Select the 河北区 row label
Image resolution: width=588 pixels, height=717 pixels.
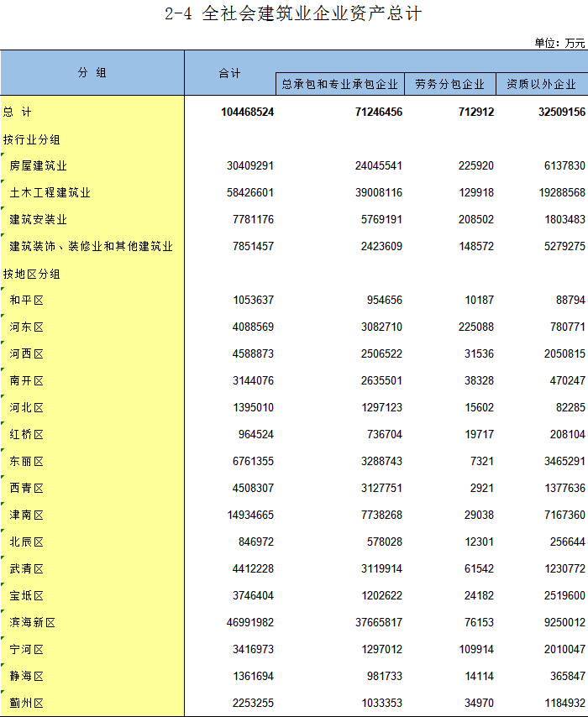tap(27, 407)
